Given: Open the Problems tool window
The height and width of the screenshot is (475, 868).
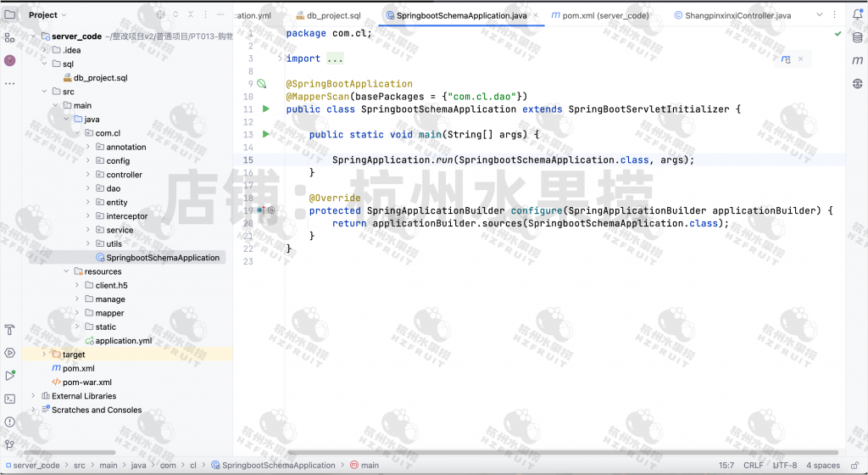Looking at the screenshot, I should click(10, 422).
